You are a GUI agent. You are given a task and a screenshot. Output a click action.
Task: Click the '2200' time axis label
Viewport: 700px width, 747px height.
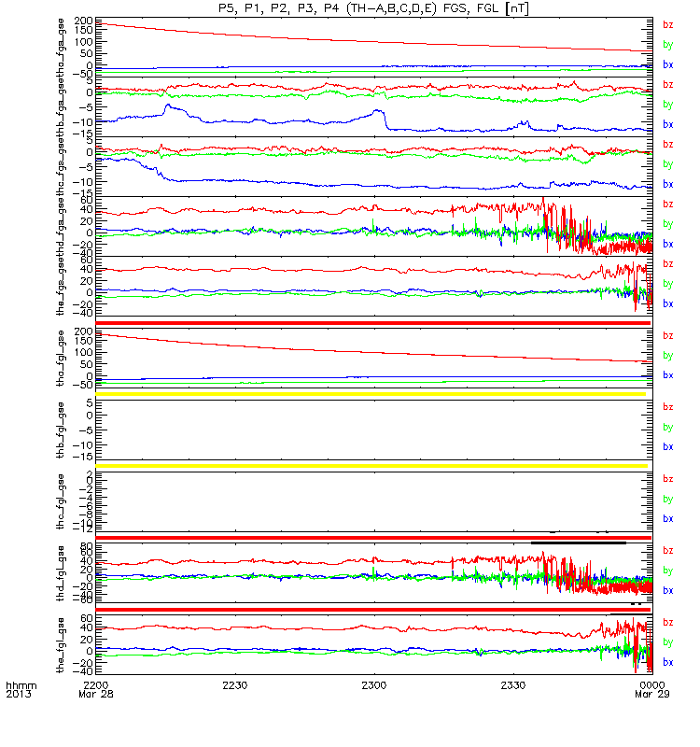tap(96, 685)
